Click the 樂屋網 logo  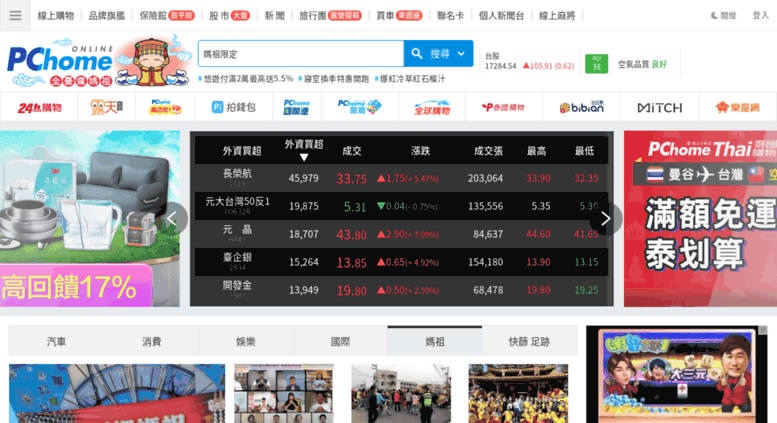[737, 107]
